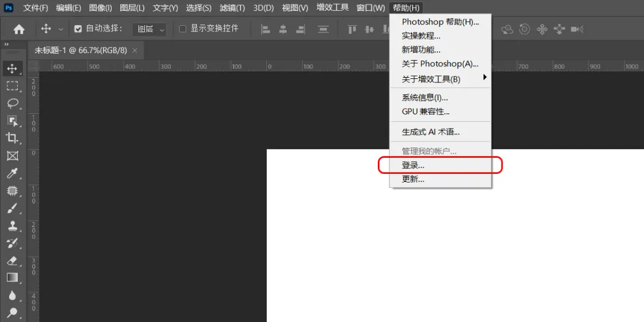Viewport: 644px width, 322px height.
Task: Select the Lasso tool
Action: tap(13, 104)
